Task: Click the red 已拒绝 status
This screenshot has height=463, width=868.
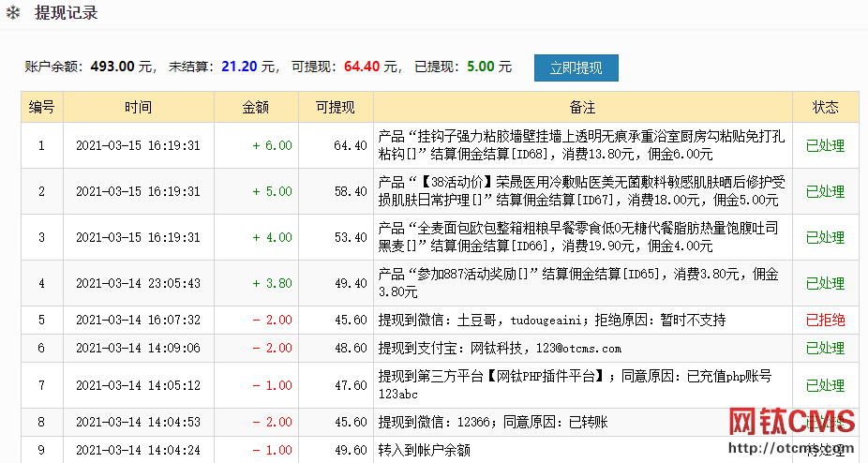Action: click(x=826, y=321)
